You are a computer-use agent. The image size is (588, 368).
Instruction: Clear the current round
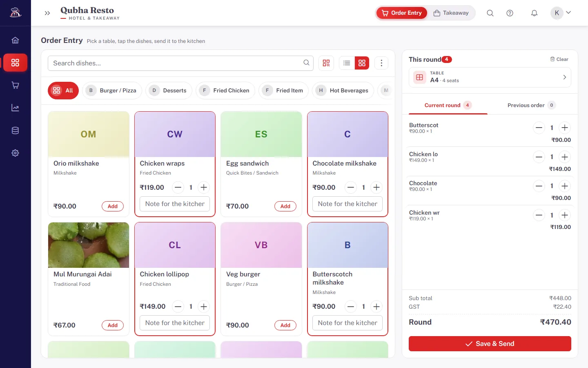[559, 59]
